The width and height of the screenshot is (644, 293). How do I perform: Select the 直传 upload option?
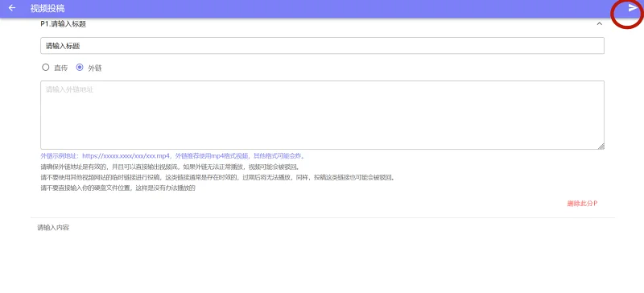pos(46,68)
